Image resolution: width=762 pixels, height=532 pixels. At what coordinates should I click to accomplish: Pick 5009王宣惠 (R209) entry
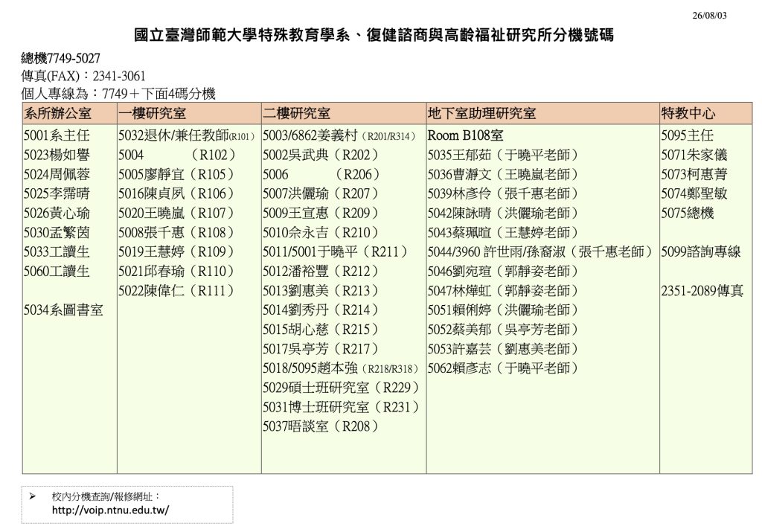[x=321, y=214]
